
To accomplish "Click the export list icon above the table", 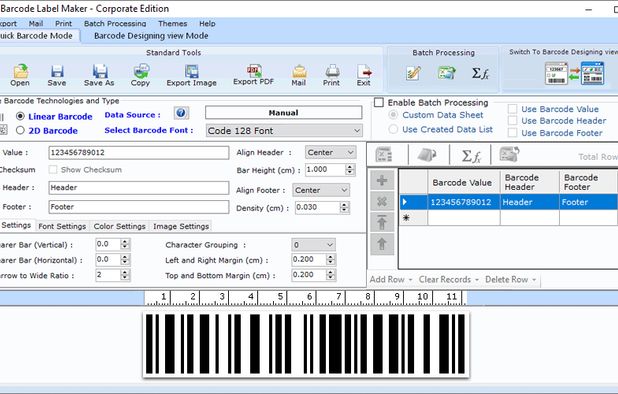I will point(509,154).
